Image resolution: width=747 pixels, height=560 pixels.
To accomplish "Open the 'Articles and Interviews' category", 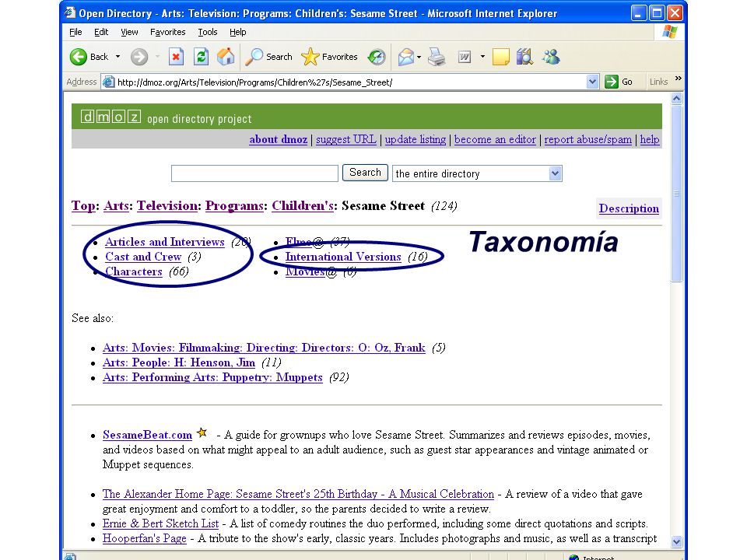I will (x=165, y=242).
